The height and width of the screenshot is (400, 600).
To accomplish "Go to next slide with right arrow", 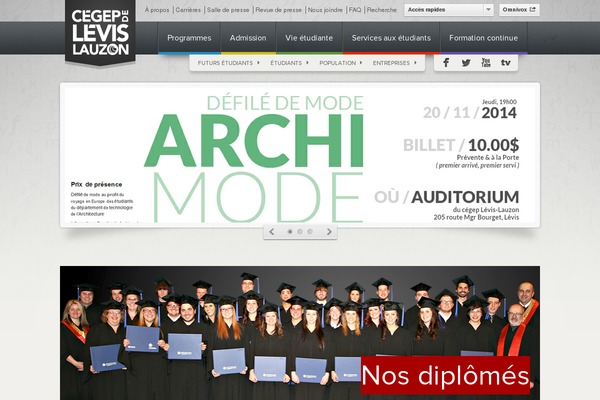I will [329, 232].
